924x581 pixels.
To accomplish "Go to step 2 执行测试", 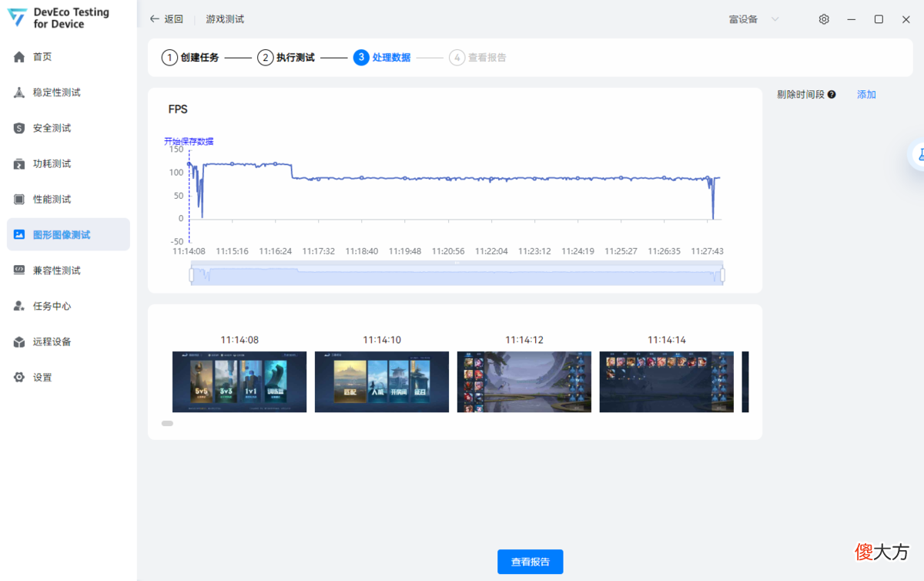I will [x=286, y=58].
